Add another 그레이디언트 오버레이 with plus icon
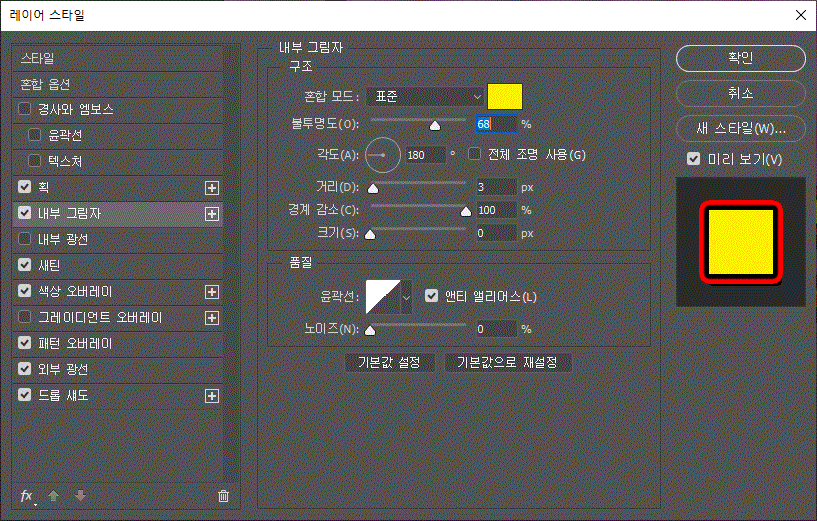Viewport: 817px width, 521px height. (x=212, y=318)
